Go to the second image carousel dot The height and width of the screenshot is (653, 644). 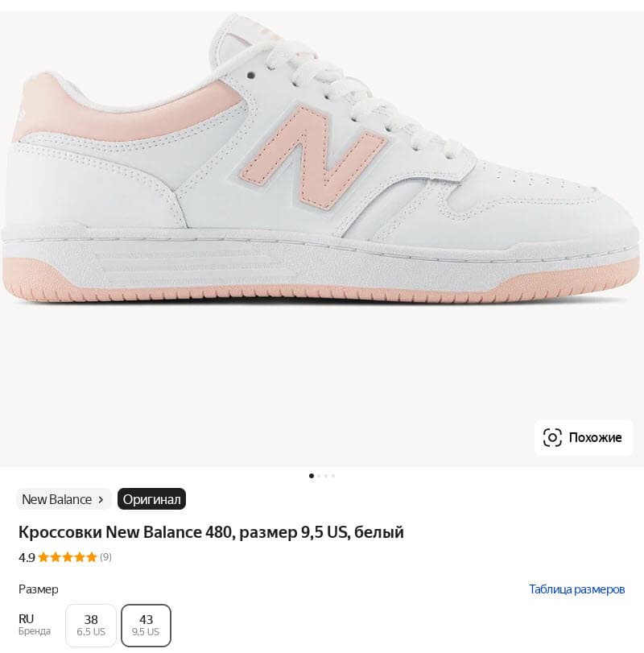tap(319, 476)
